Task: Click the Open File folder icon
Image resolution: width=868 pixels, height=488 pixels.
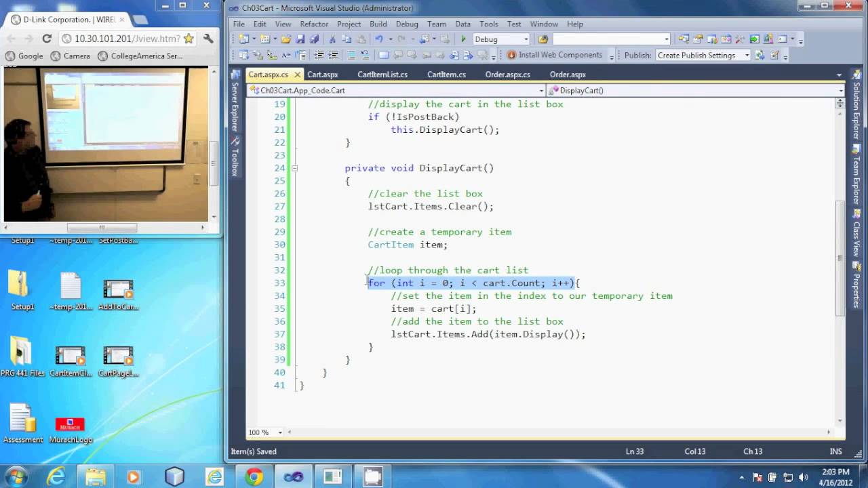Action: 286,39
